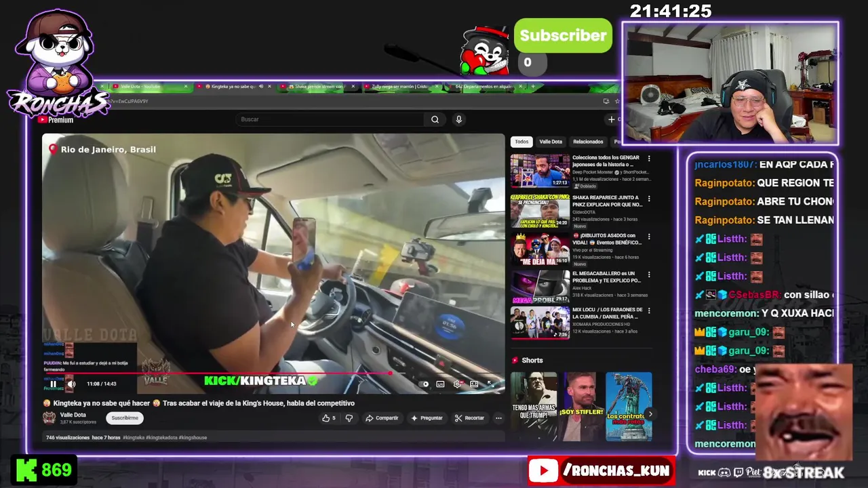Switch to theater mode
The width and height of the screenshot is (868, 488).
474,384
